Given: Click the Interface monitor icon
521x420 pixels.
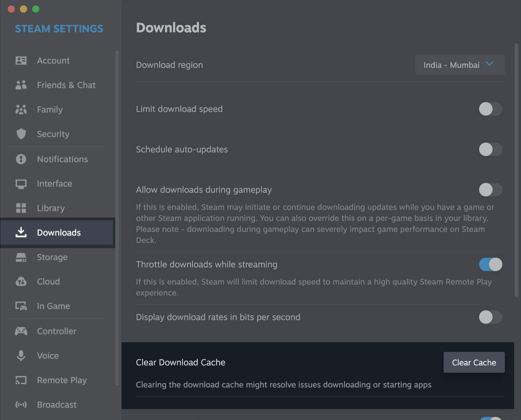Looking at the screenshot, I should coord(21,184).
